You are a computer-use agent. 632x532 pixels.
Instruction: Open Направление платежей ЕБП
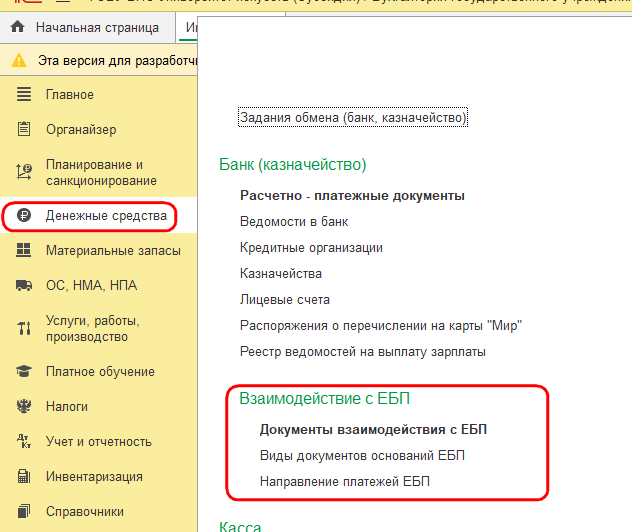(x=345, y=481)
